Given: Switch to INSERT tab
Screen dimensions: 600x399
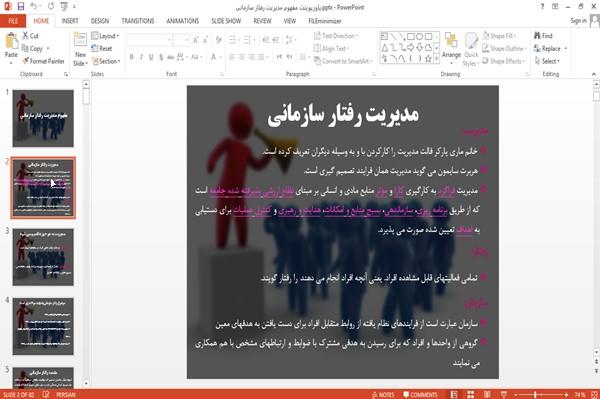Looking at the screenshot, I should 70,21.
